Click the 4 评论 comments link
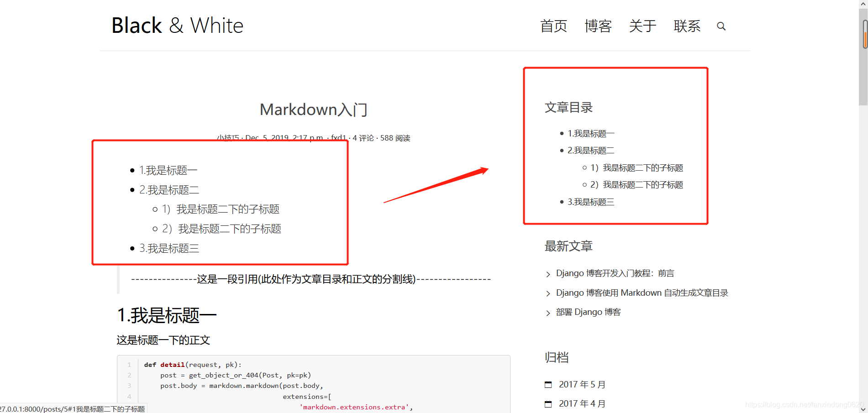This screenshot has height=413, width=868. [x=363, y=138]
